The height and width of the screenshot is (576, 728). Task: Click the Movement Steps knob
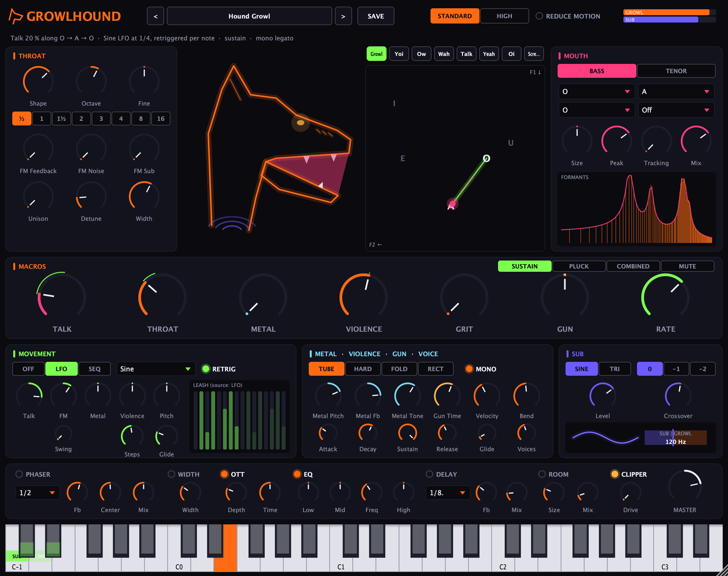132,436
